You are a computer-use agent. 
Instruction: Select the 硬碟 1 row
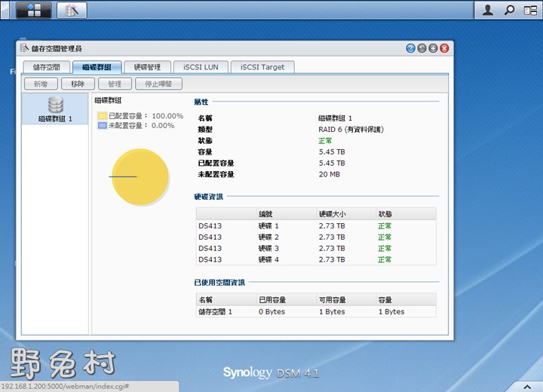tap(316, 226)
